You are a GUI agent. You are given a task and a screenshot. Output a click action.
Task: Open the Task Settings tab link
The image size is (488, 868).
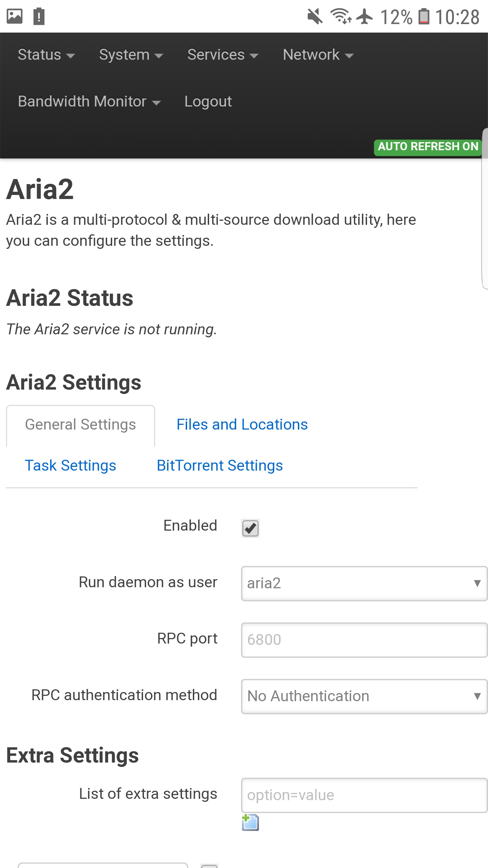[70, 466]
